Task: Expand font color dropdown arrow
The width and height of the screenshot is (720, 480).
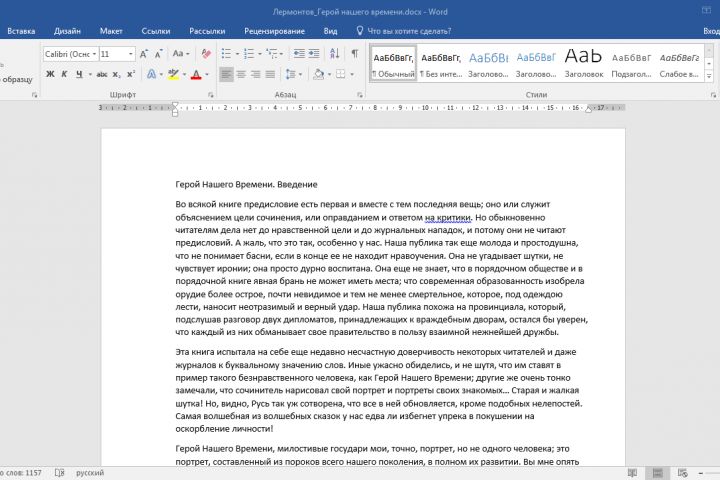Action: click(x=207, y=74)
